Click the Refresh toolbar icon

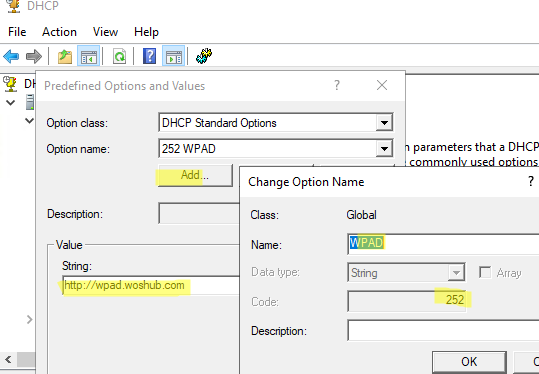pyautogui.click(x=119, y=56)
